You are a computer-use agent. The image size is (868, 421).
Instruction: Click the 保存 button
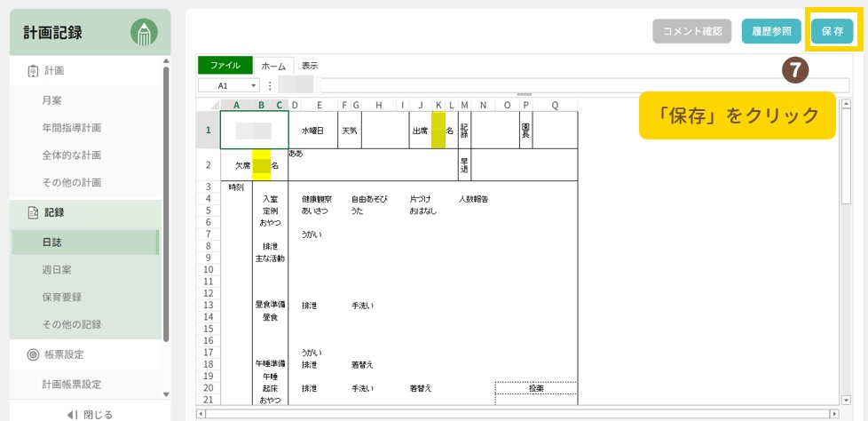pos(832,31)
